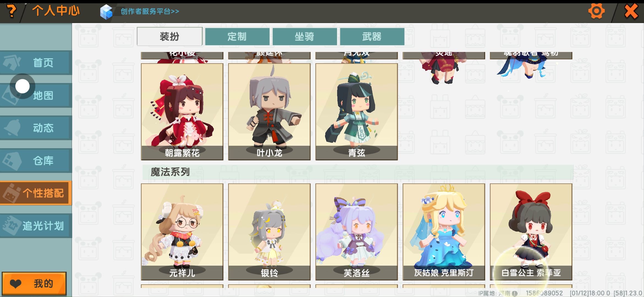Select the 装扮 tab

170,36
